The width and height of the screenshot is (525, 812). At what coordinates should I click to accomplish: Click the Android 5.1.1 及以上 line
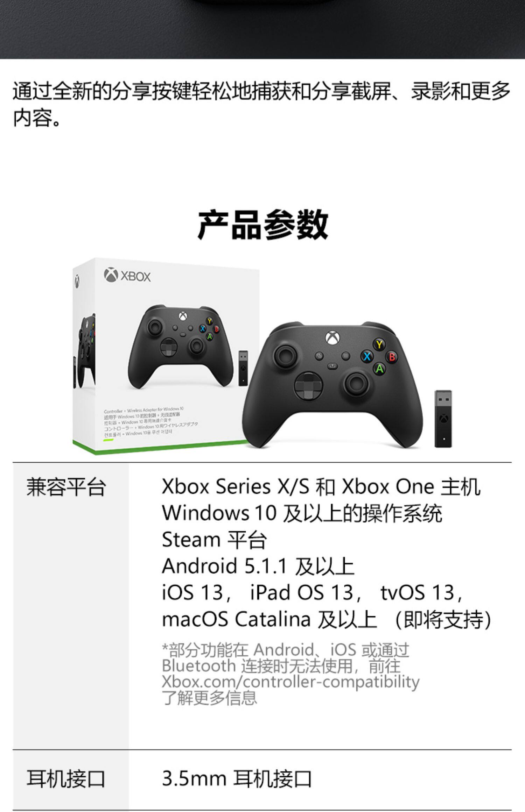pyautogui.click(x=258, y=566)
